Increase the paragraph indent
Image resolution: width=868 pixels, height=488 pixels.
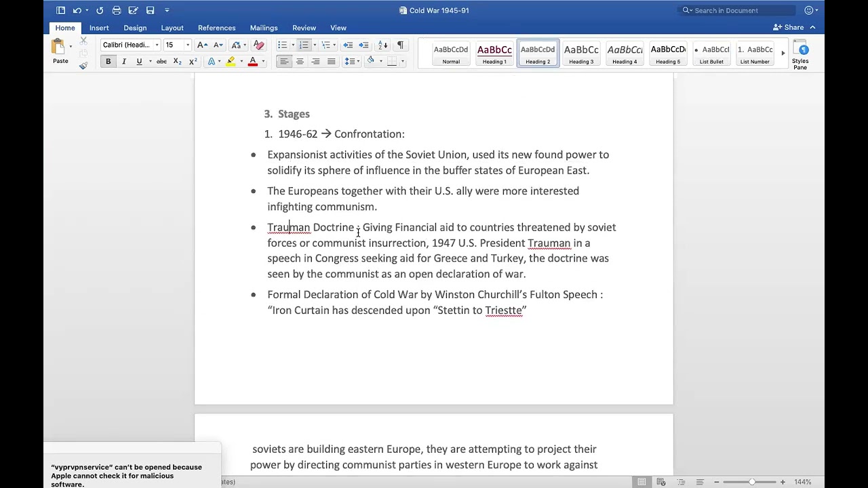(x=364, y=45)
